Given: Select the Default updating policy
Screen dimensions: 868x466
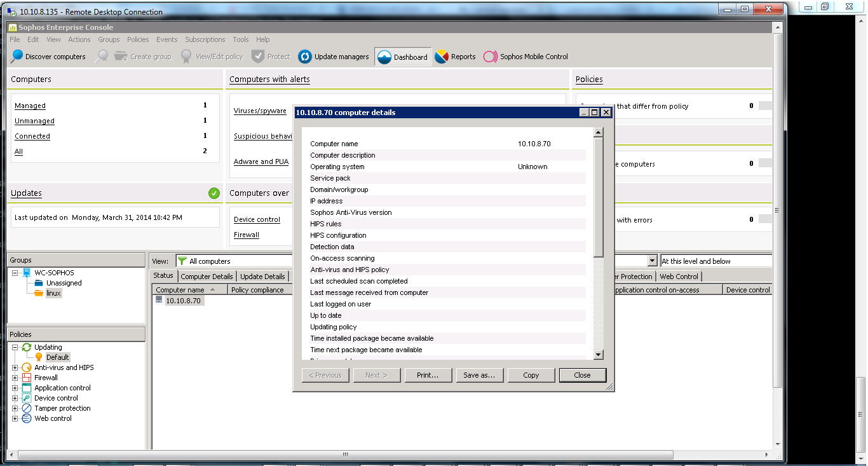Looking at the screenshot, I should [58, 357].
